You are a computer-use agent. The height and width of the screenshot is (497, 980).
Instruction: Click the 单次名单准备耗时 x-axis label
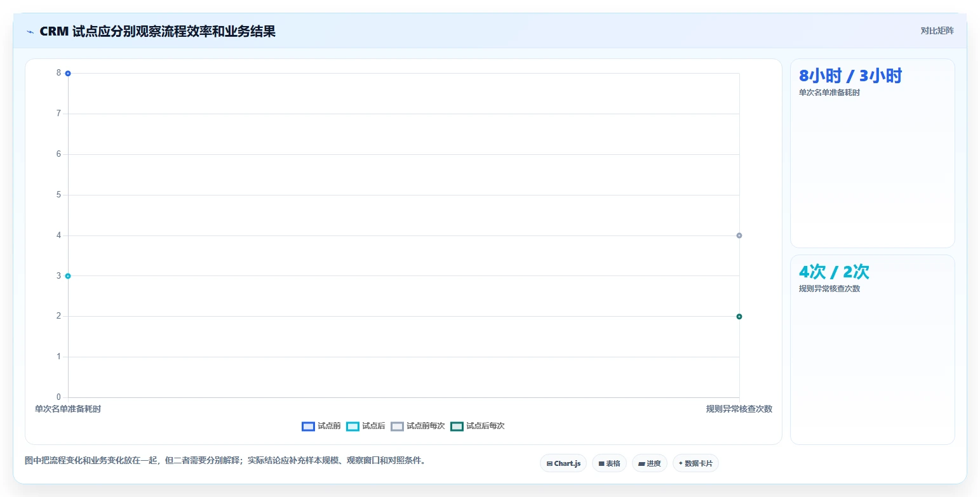click(x=68, y=409)
